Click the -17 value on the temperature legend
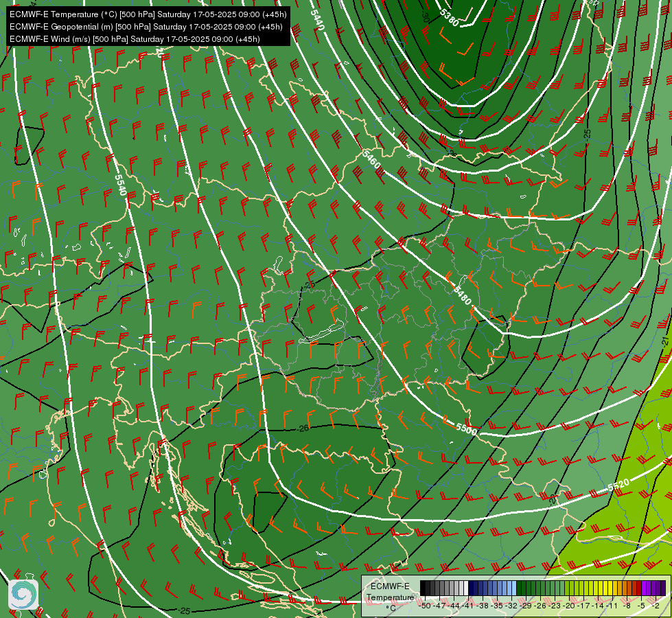Screen dimensions: 672x618 click(583, 606)
